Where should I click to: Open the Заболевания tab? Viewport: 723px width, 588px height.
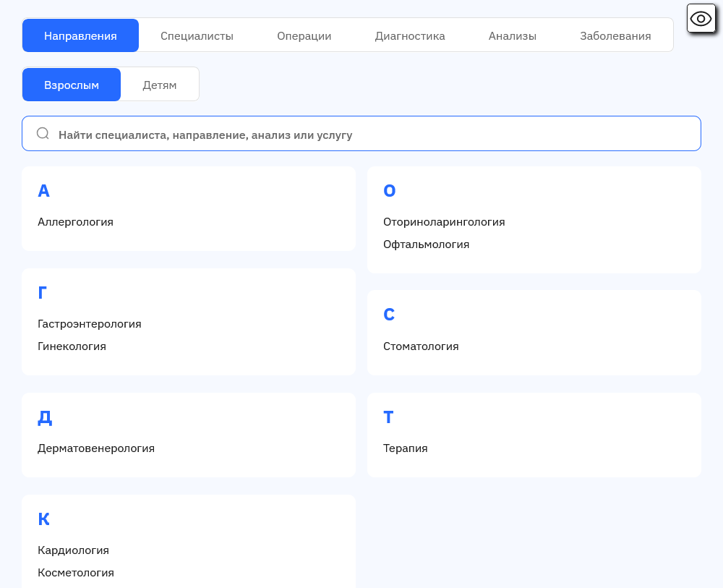click(615, 35)
